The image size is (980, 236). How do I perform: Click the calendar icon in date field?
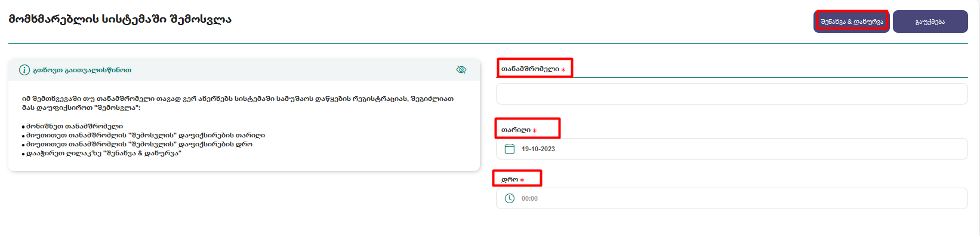coord(510,149)
